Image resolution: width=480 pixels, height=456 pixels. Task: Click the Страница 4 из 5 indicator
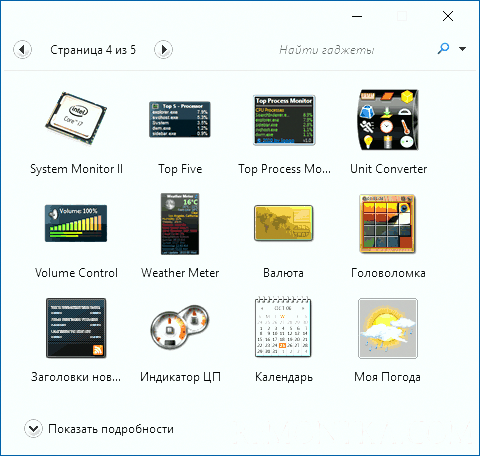(x=93, y=50)
